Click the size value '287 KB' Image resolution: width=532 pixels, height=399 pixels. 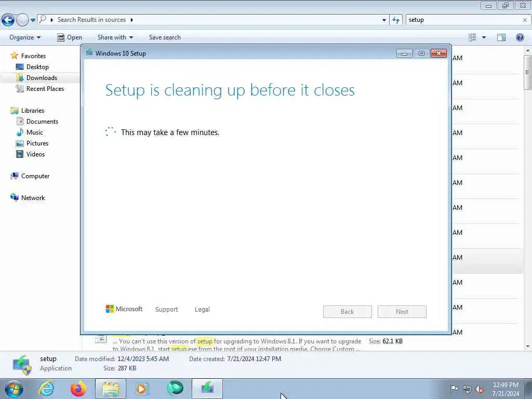[x=127, y=368]
